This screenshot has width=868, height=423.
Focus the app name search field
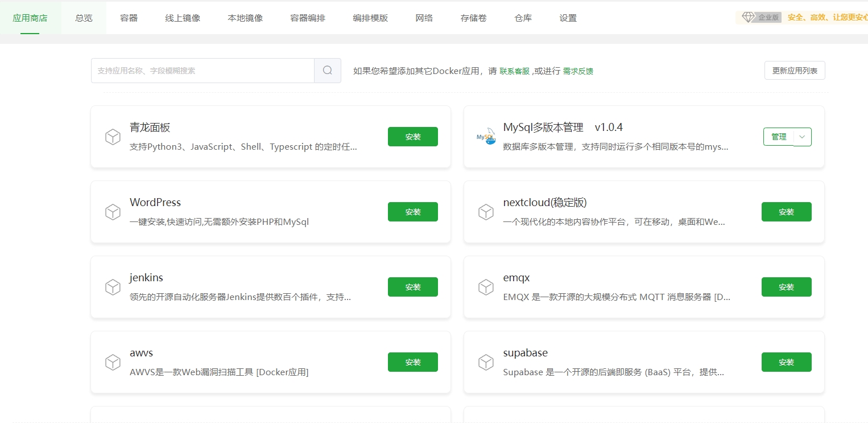point(202,71)
